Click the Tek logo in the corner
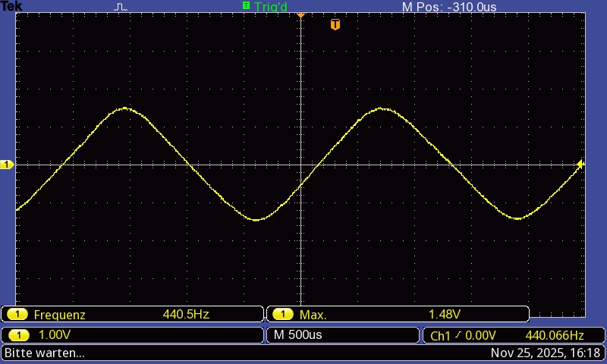Screen dimensions: 607x364 (12, 6)
